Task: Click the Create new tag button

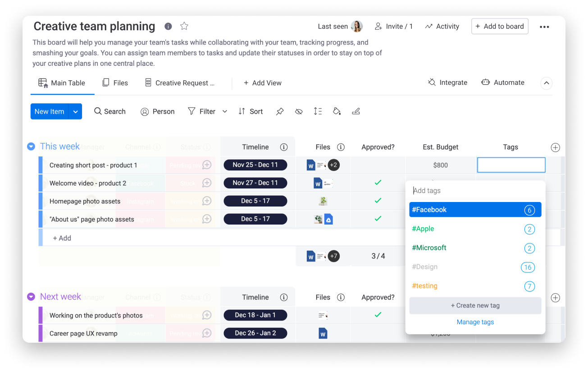Action: pos(475,305)
